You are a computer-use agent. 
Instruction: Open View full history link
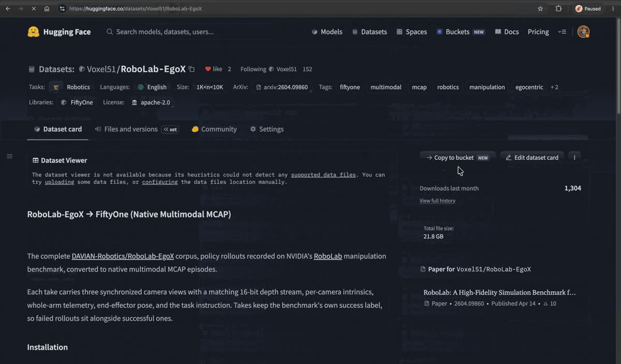(x=437, y=201)
